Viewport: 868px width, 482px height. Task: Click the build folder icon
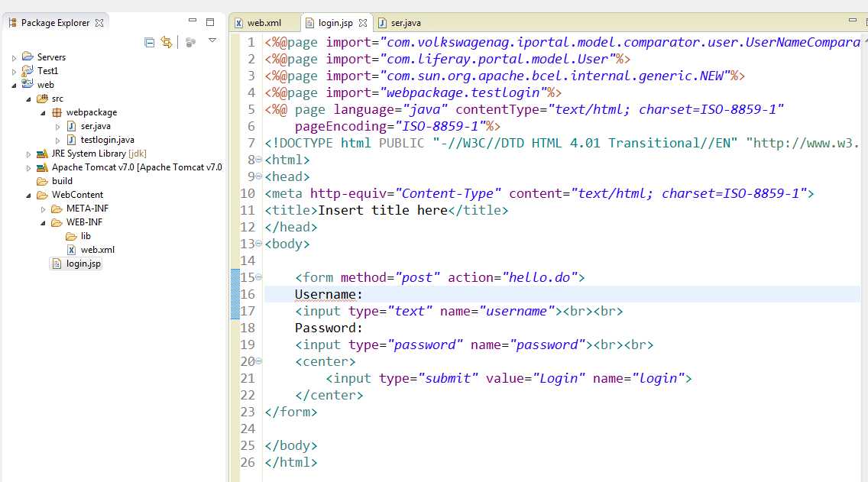pyautogui.click(x=42, y=181)
